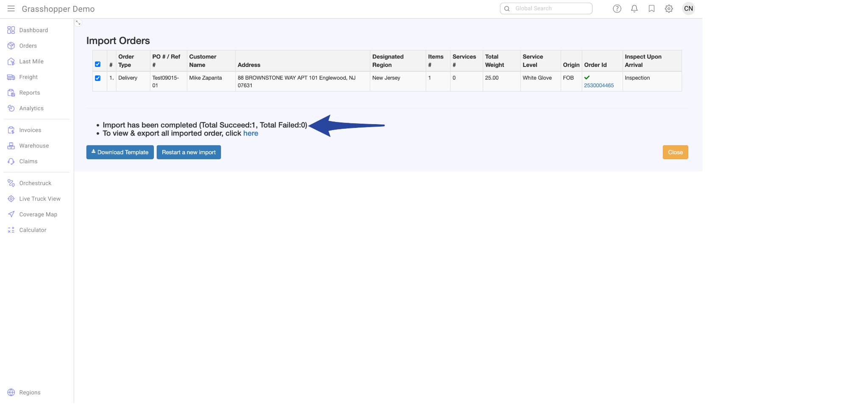The height and width of the screenshot is (405, 868).
Task: Click the Invoices label in sidebar
Action: 30,130
